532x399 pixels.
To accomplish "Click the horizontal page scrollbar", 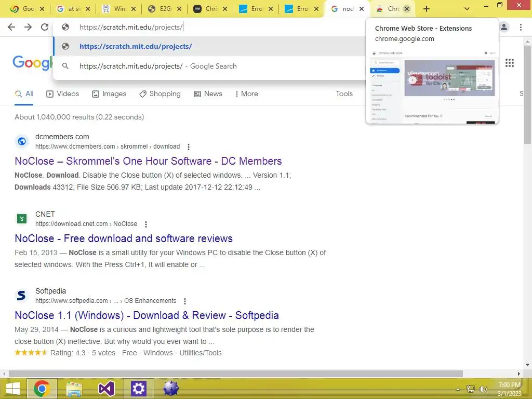I will click(x=236, y=374).
